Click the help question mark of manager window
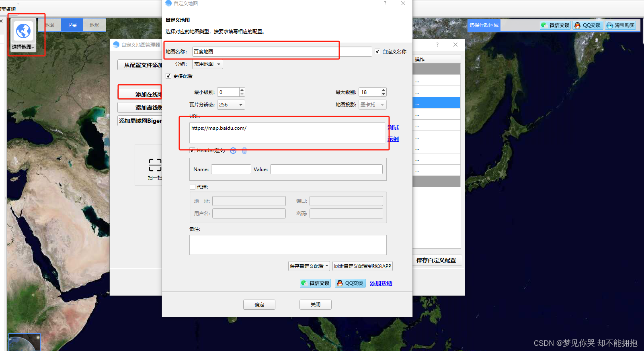This screenshot has width=644, height=351. point(437,45)
